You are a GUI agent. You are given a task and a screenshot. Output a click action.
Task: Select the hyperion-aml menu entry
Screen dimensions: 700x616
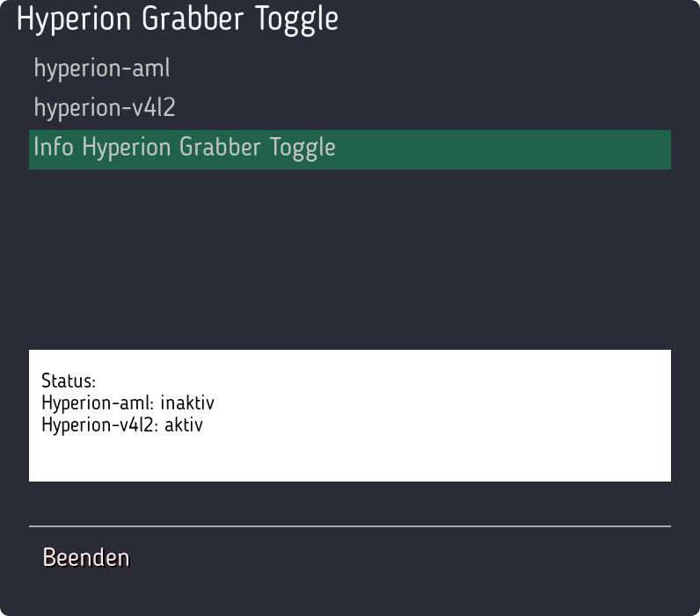101,69
